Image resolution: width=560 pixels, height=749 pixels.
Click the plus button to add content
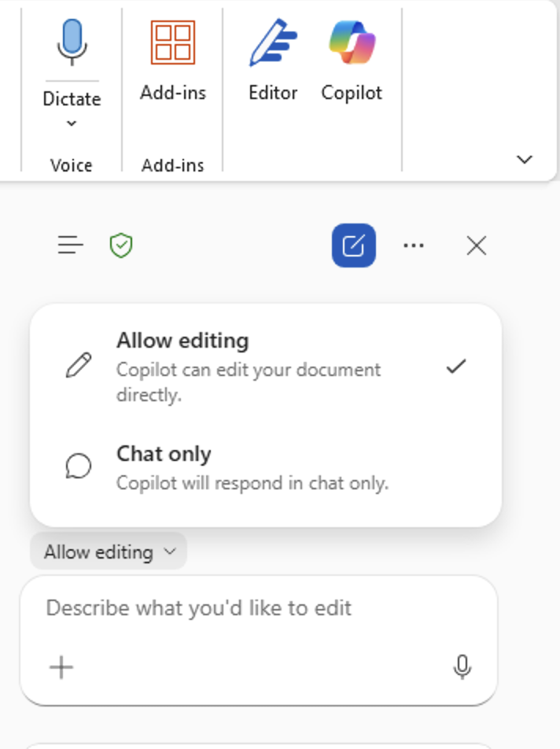[61, 668]
